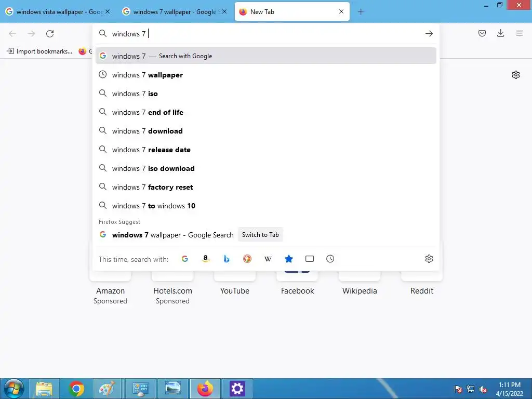Search this time with Google
Image resolution: width=532 pixels, height=399 pixels.
185,259
